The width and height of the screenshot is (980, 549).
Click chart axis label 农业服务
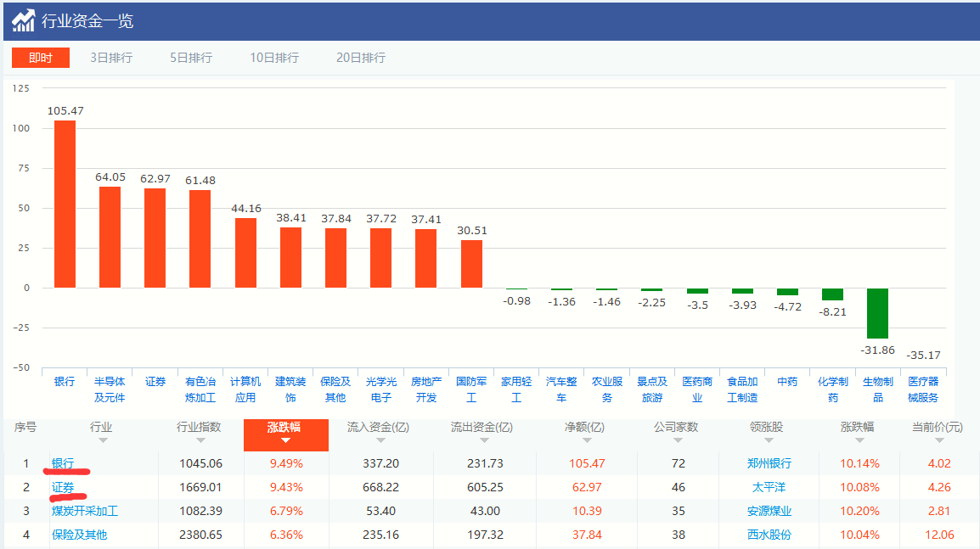tap(607, 389)
